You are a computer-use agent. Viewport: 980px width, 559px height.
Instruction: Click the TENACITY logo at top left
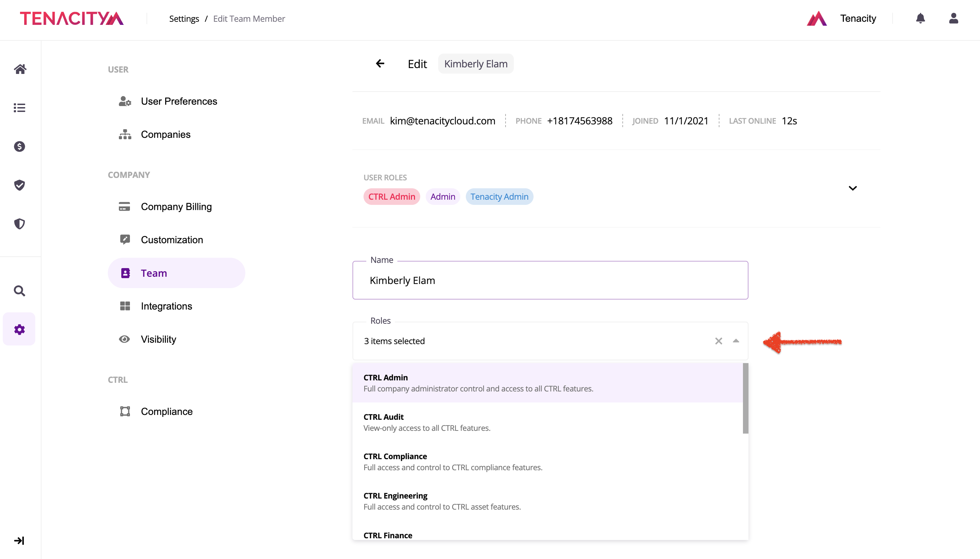72,18
